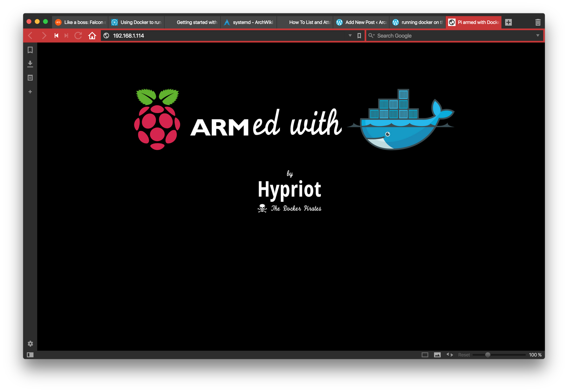Open site info globe in address bar
This screenshot has height=392, width=568.
(106, 36)
